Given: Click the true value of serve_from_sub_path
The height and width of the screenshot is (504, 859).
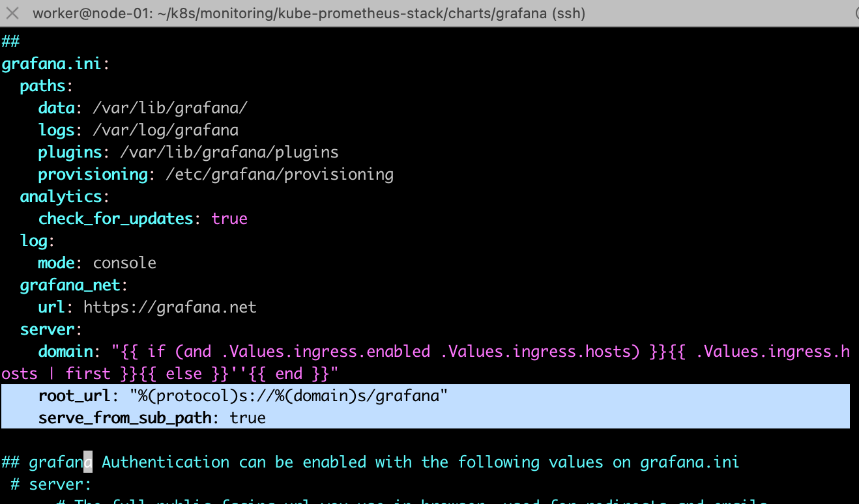Looking at the screenshot, I should [248, 417].
